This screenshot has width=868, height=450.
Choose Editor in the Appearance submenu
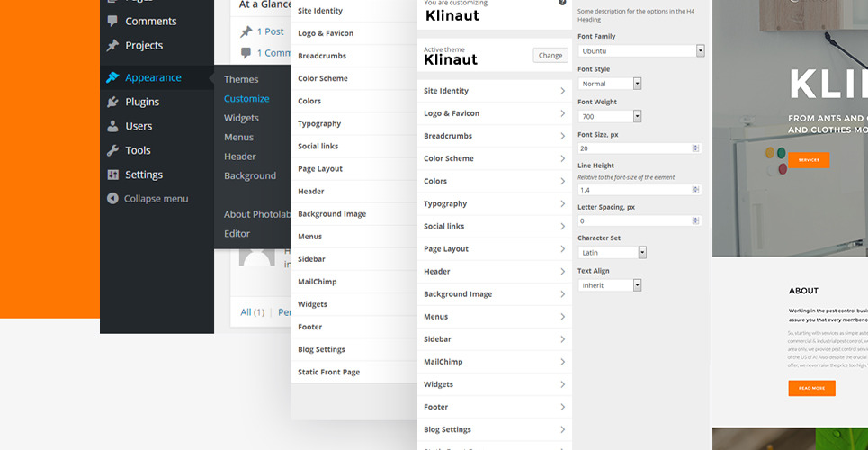237,233
